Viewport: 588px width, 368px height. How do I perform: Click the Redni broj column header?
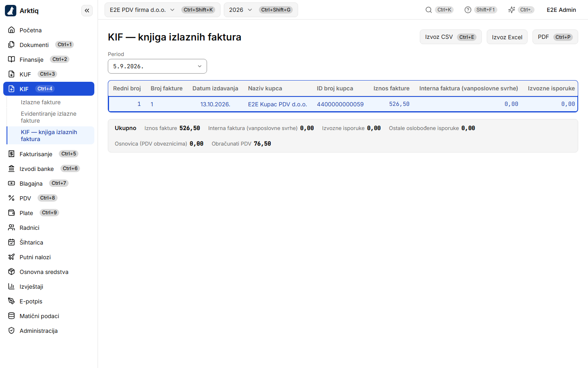pyautogui.click(x=127, y=88)
